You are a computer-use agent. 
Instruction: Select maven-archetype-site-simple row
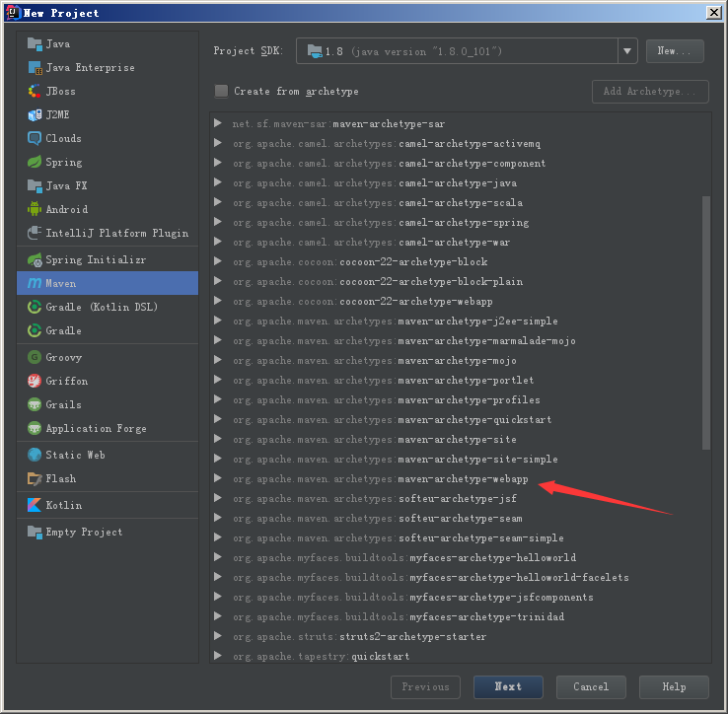(x=460, y=459)
